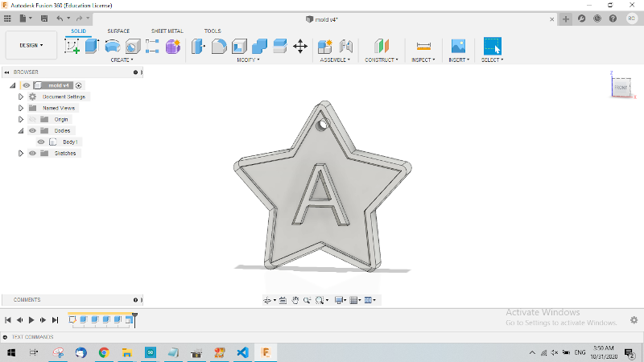644x362 pixels.
Task: Expand the Named Views node
Action: coord(21,108)
